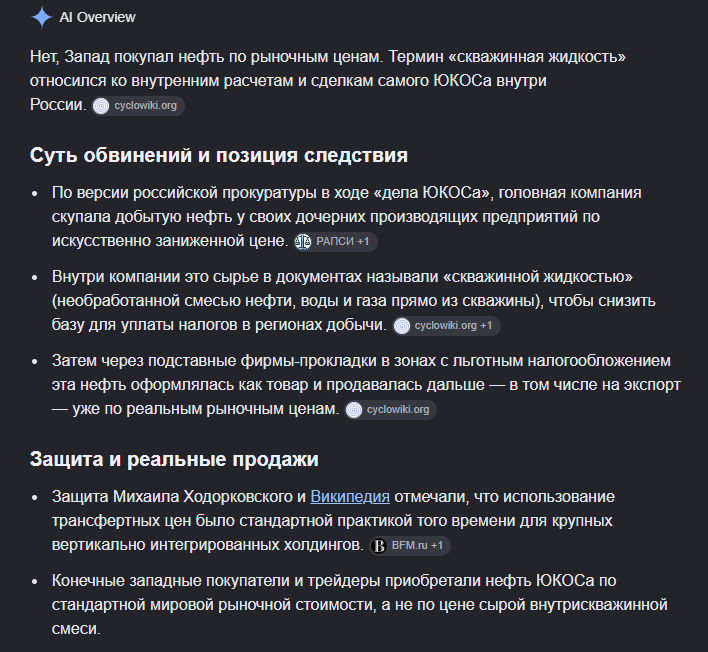Open the "РАПСИ +1" source chip
The width and height of the screenshot is (708, 652).
coord(335,242)
